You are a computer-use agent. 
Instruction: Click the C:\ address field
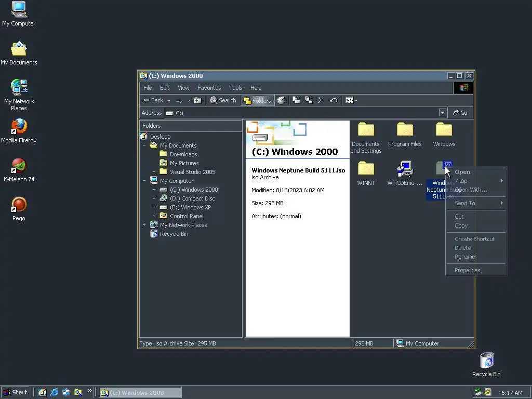tap(301, 113)
